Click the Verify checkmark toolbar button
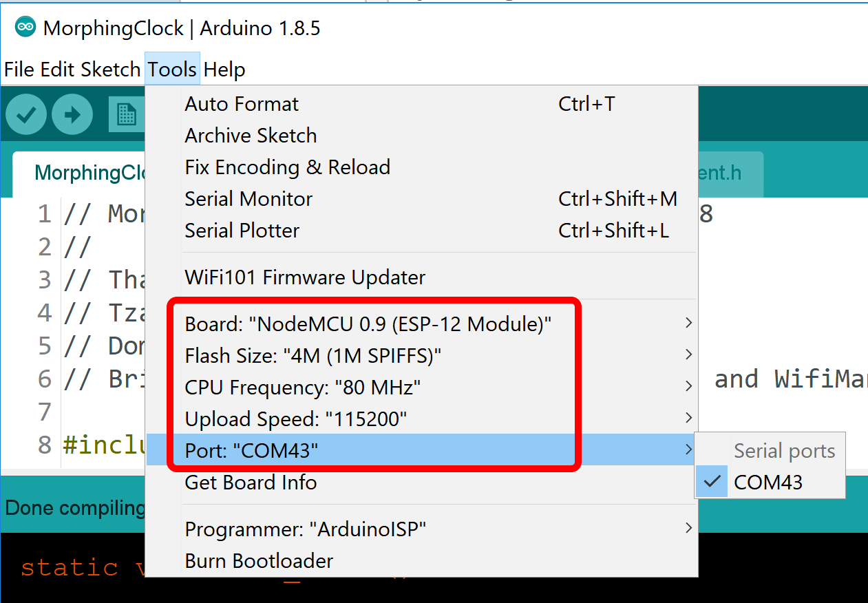This screenshot has height=603, width=868. 26,114
